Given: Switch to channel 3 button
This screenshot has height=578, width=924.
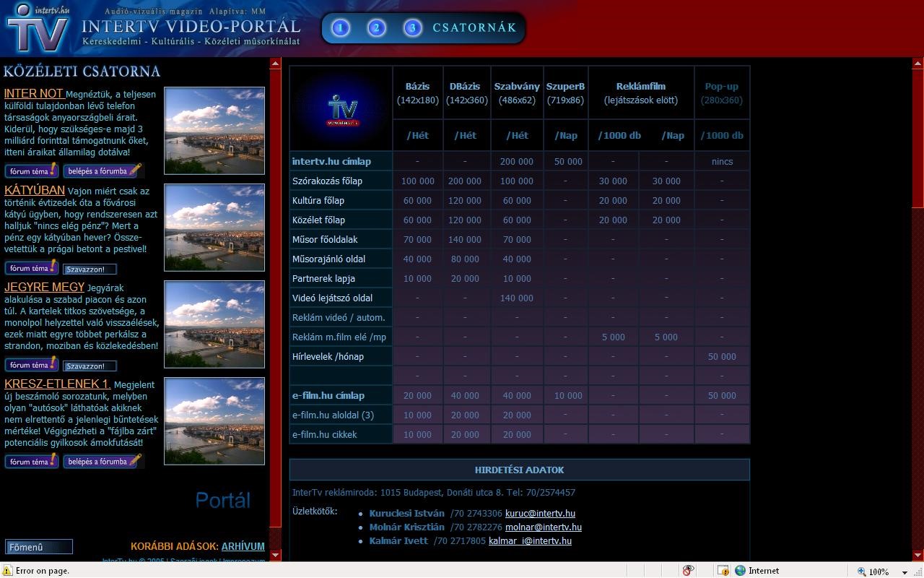Looking at the screenshot, I should pos(412,28).
